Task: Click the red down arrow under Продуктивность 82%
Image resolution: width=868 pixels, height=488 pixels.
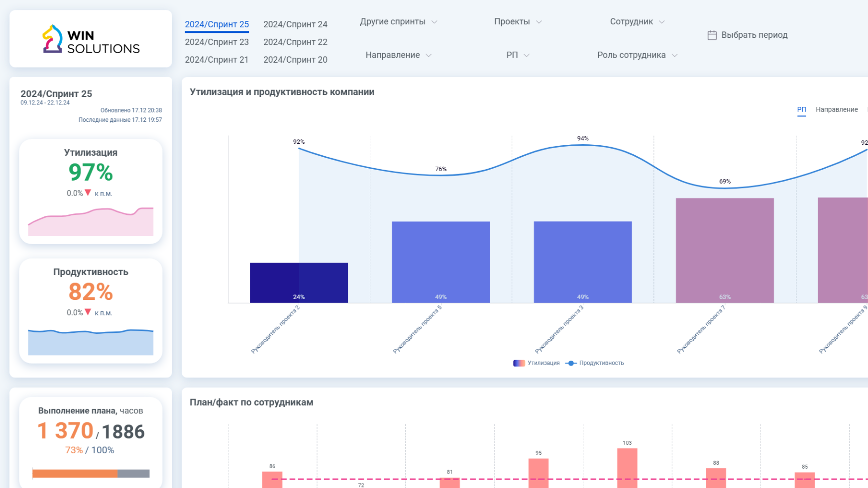Action: click(88, 312)
